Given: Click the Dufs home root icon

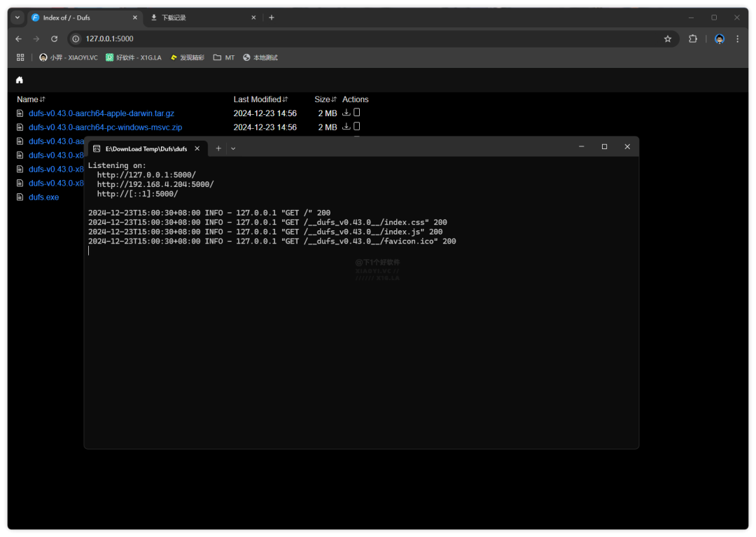Looking at the screenshot, I should tap(20, 80).
